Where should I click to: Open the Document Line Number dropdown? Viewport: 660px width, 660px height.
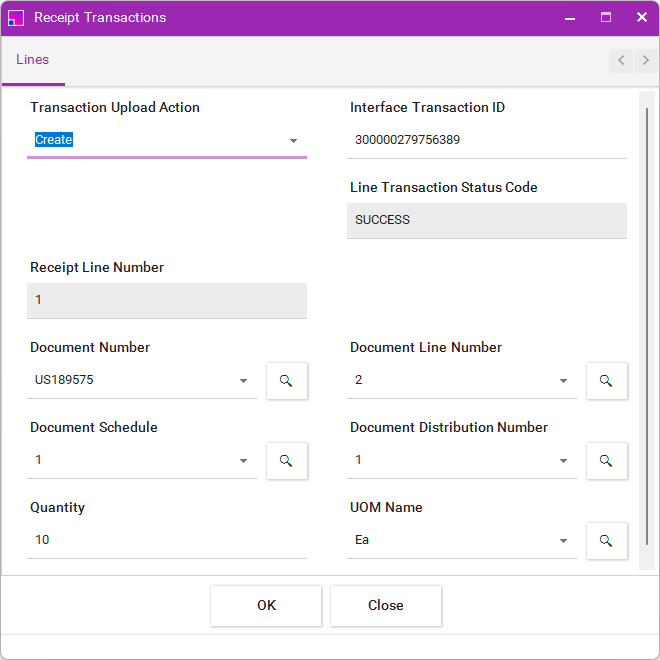563,381
